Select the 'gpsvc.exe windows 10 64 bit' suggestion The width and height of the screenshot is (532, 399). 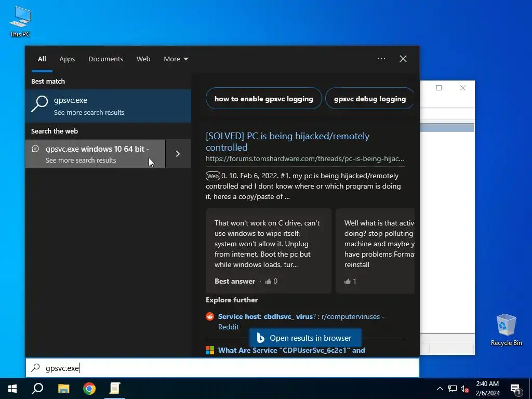point(96,154)
